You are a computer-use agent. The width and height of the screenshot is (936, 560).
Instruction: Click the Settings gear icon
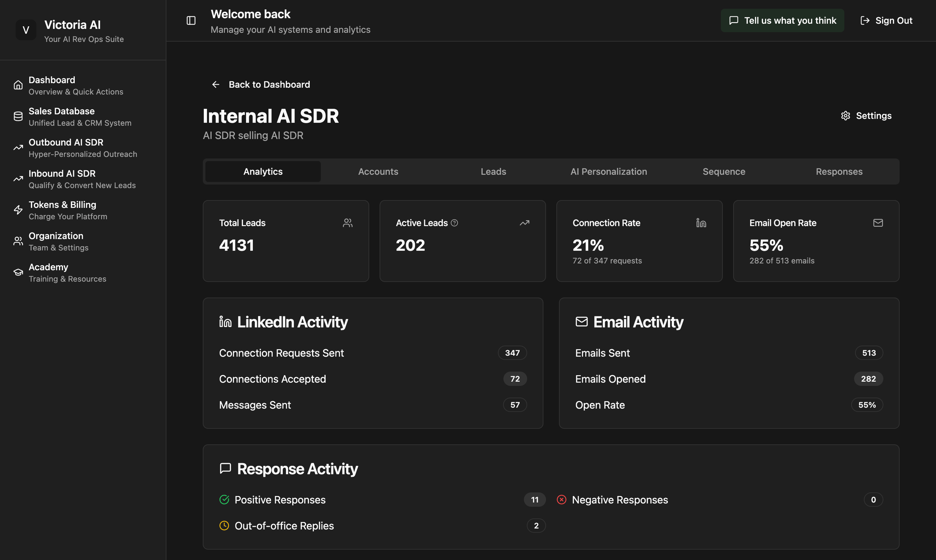(845, 116)
